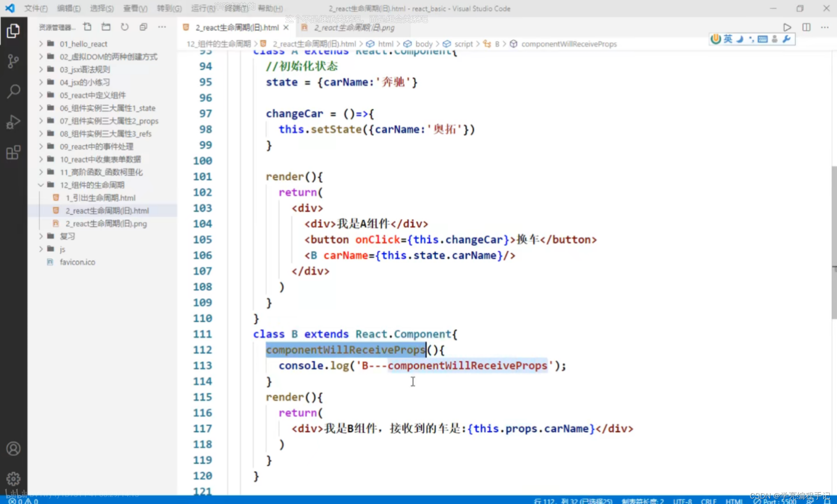Viewport: 837px width, 504px height.
Task: Expand the 05_react中定义组件 folder
Action: pos(102,95)
